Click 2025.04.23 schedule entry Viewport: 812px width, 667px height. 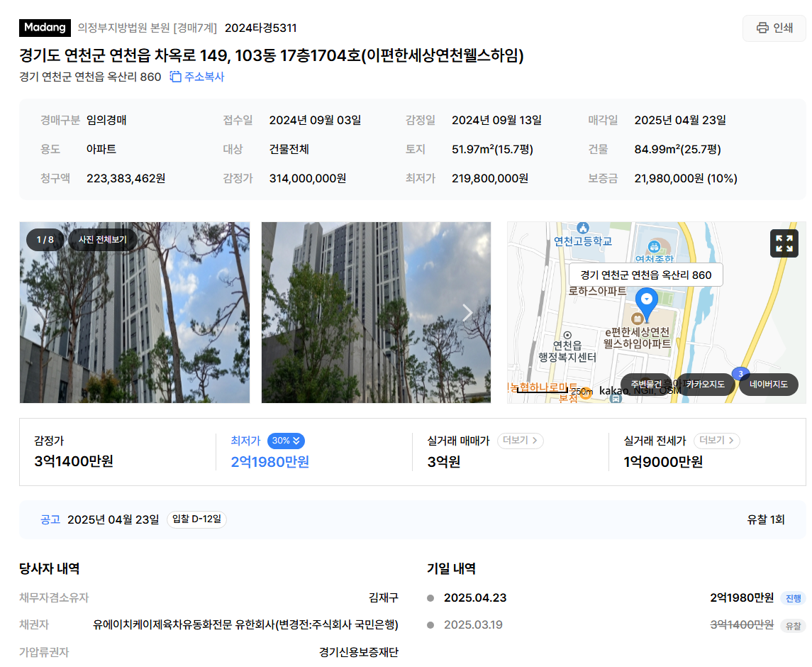coord(475,597)
